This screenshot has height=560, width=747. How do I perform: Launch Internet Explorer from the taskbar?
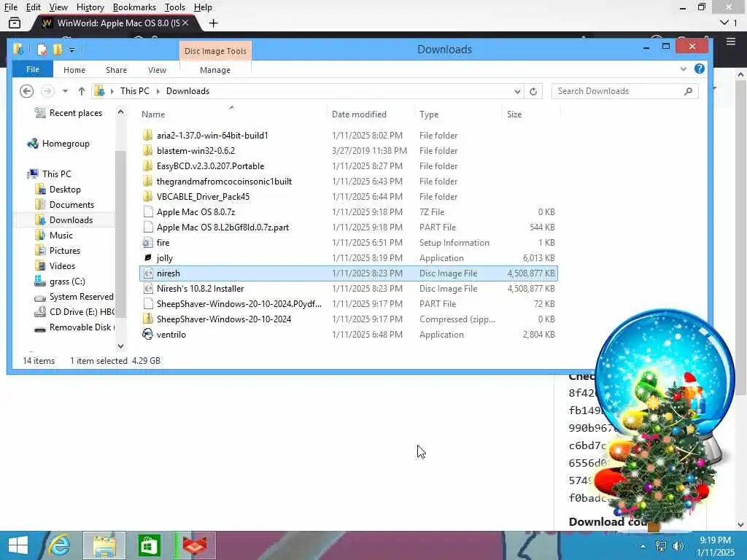tap(59, 545)
